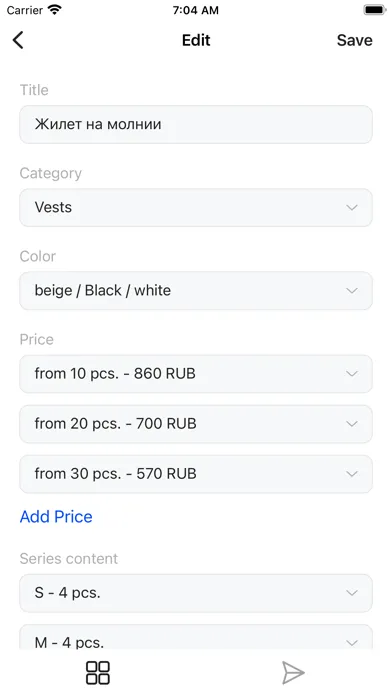Tap the Carrier status text

coord(25,10)
